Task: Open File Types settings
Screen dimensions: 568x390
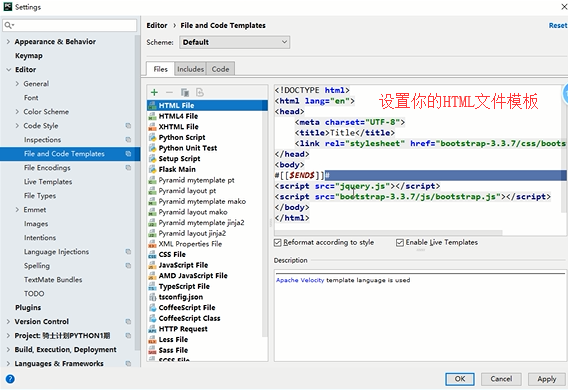Action: [40, 196]
